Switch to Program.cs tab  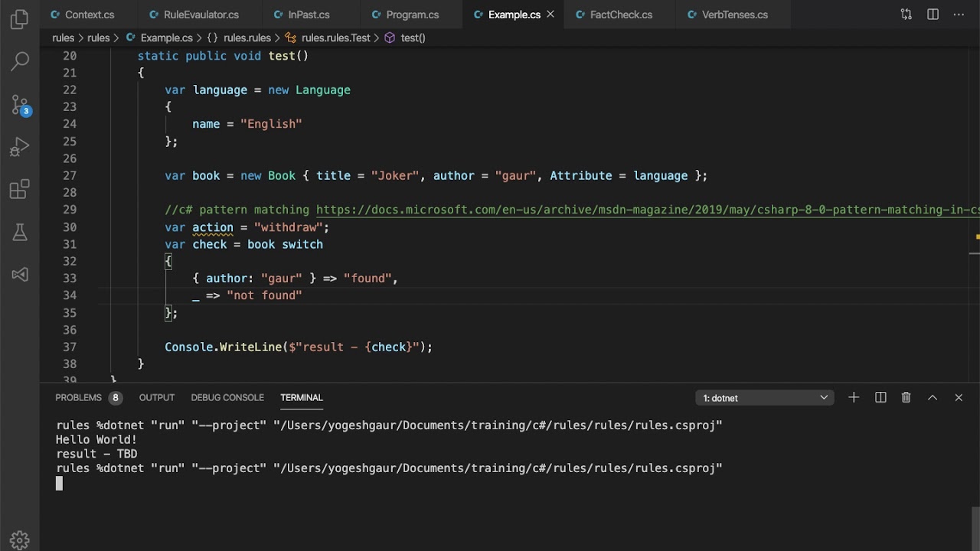[x=412, y=15]
